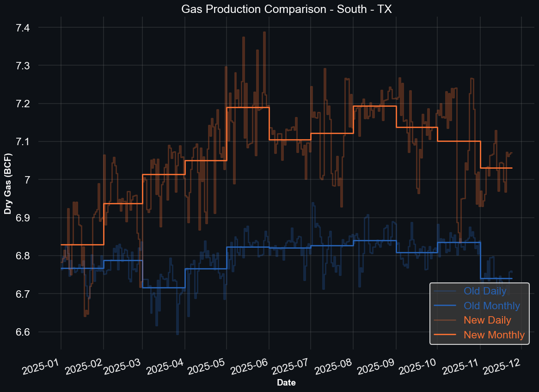This screenshot has width=539, height=392.
Task: Click the 'Old Daily' legend entry
Action: tap(485, 291)
